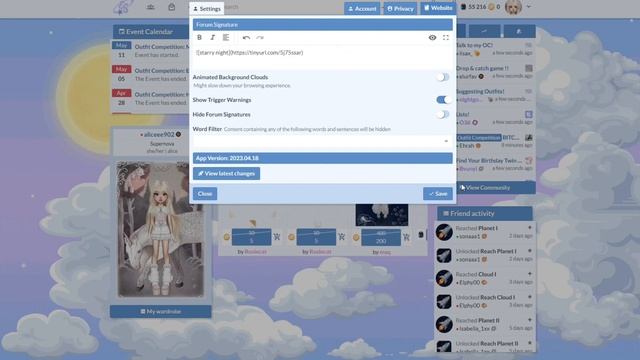Screen dimensions: 640x360
Task: Redo edit in signature editor
Action: tap(260, 38)
